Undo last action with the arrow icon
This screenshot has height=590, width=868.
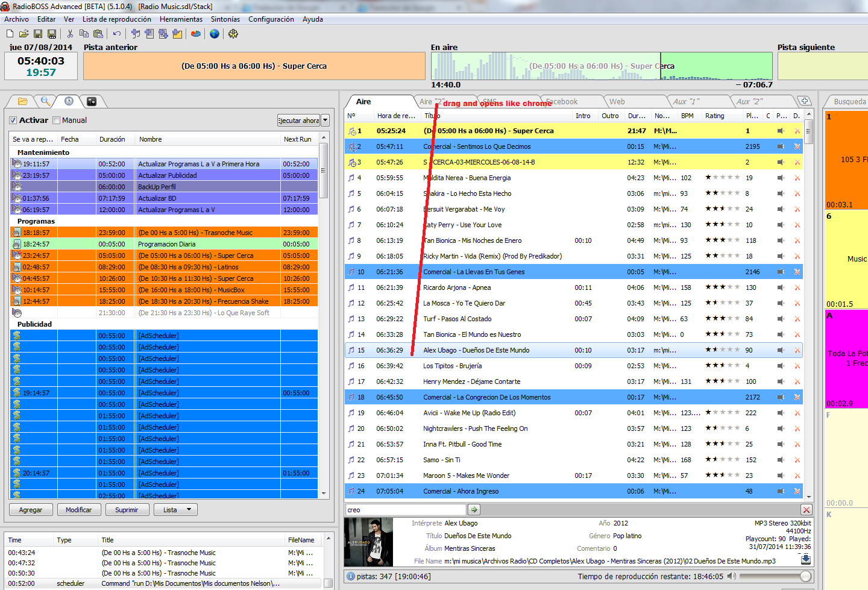[116, 34]
